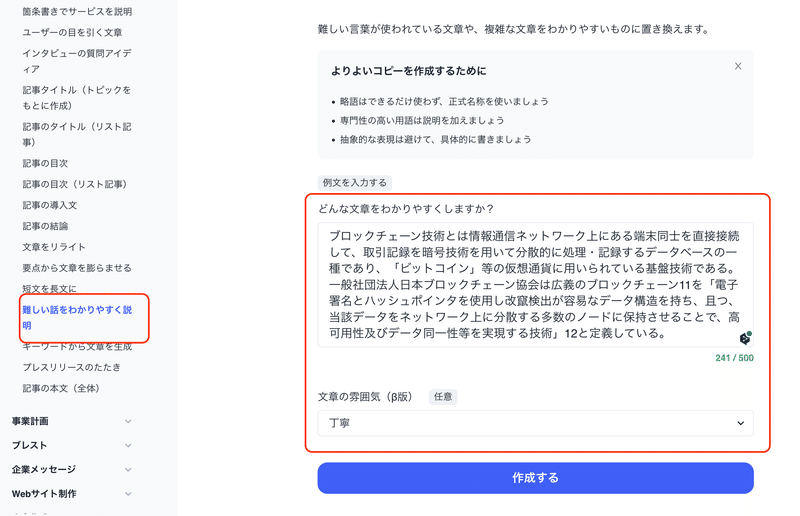The image size is (800, 516).
Task: Click the 作成する button
Action: (535, 478)
